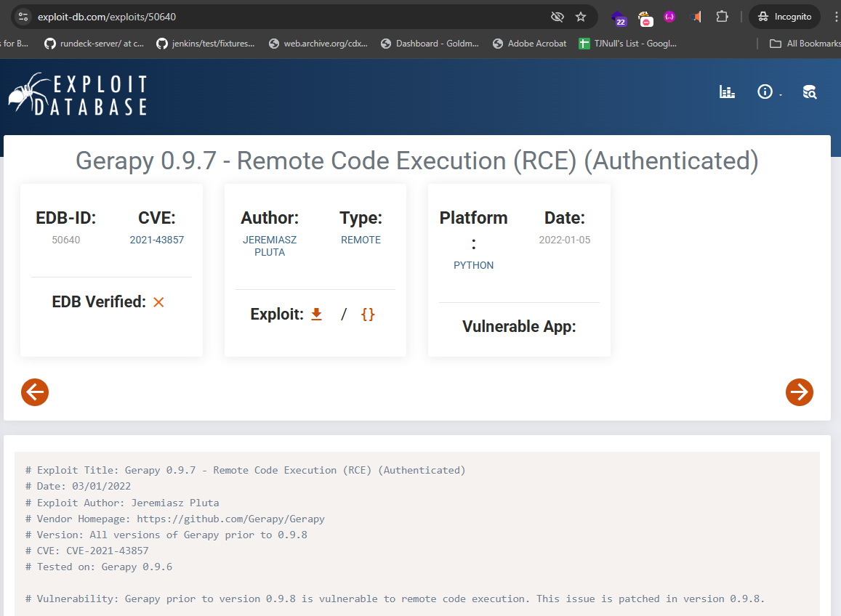841x616 pixels.
Task: Open Adobe Acrobat bookmark
Action: 529,44
